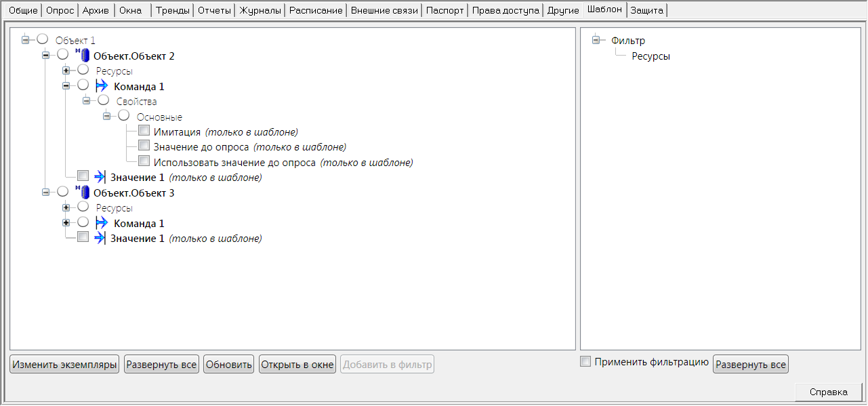Click the Объект.Объект 2 object icon
This screenshot has height=406, width=868.
83,56
